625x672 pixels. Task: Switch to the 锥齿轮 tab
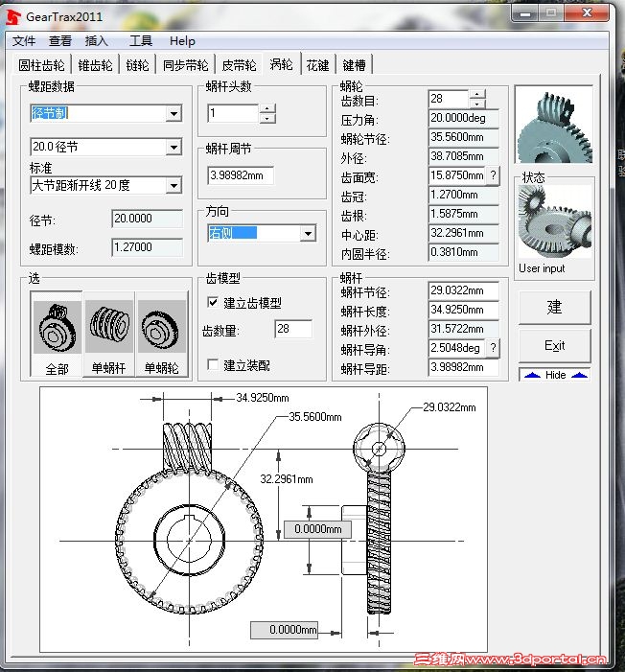95,65
